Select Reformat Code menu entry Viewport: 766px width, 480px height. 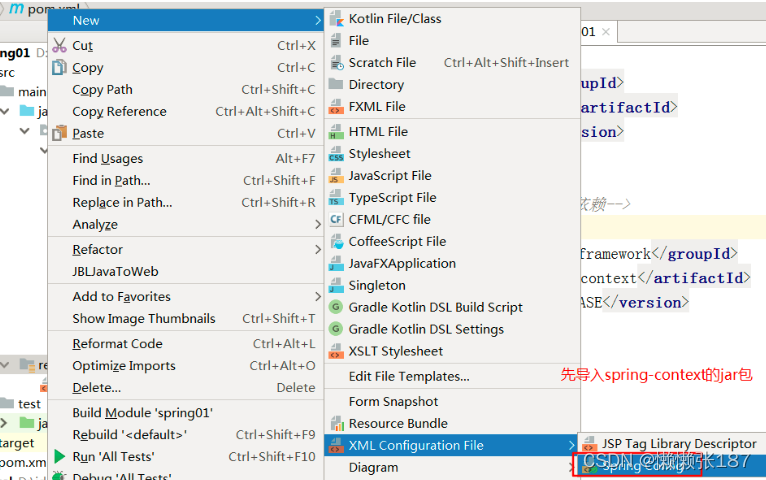point(186,343)
